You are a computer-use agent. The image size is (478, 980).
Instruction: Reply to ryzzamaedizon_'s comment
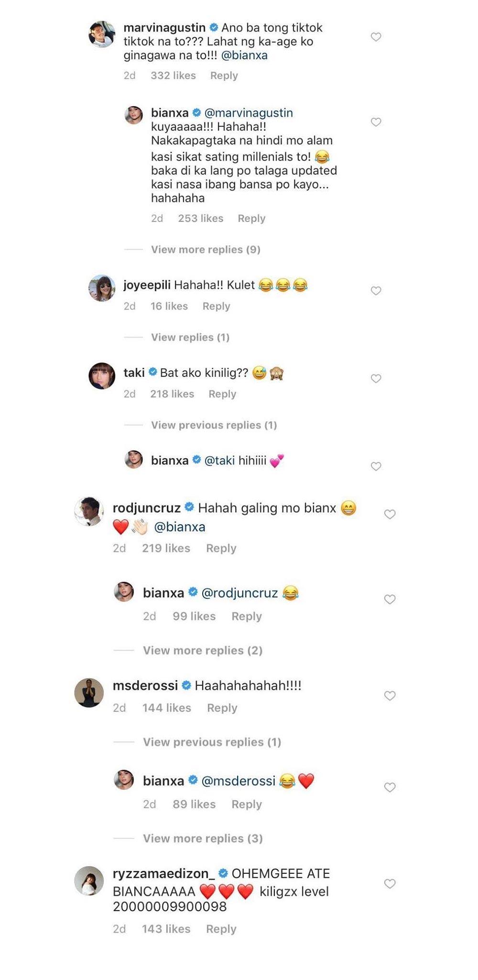pos(221,929)
